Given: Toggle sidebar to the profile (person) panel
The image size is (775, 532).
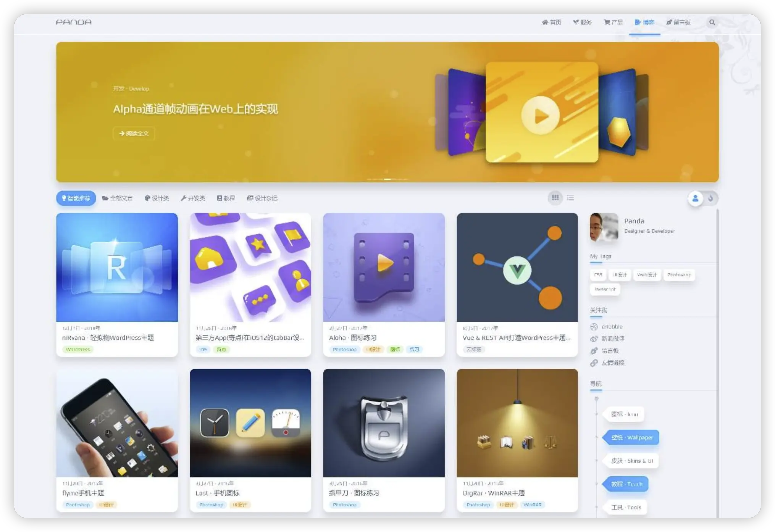Looking at the screenshot, I should 695,198.
